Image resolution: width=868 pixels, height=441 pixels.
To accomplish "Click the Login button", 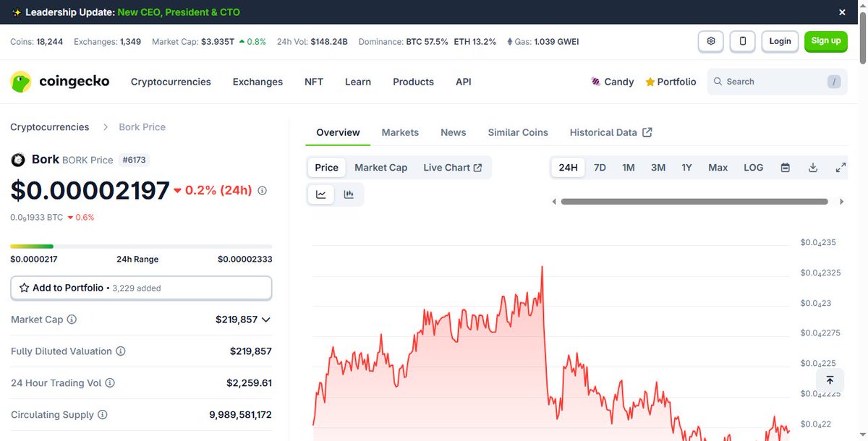I will click(780, 41).
